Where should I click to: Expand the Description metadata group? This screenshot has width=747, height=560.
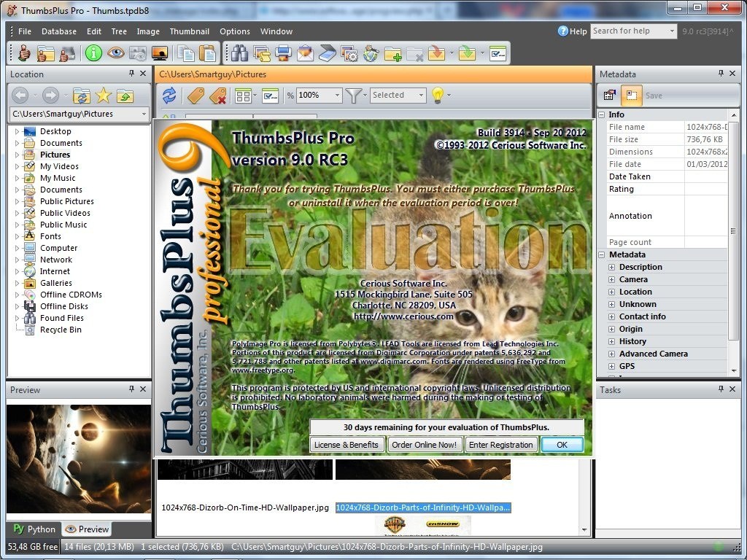(612, 267)
